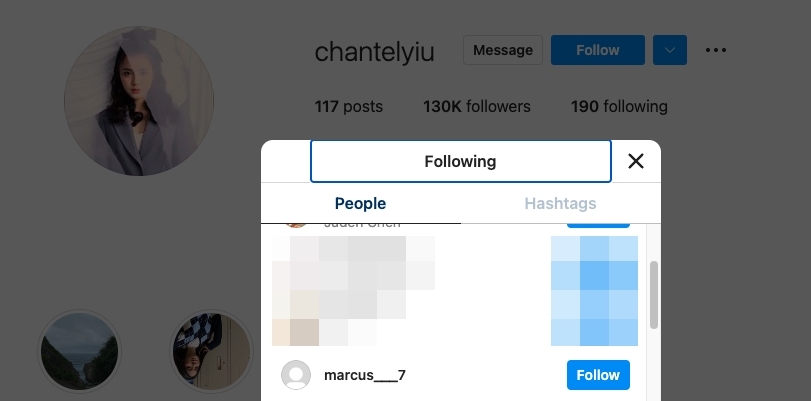Viewport: 811px width, 401px height.
Task: Follow the marcus___7 account
Action: 598,375
